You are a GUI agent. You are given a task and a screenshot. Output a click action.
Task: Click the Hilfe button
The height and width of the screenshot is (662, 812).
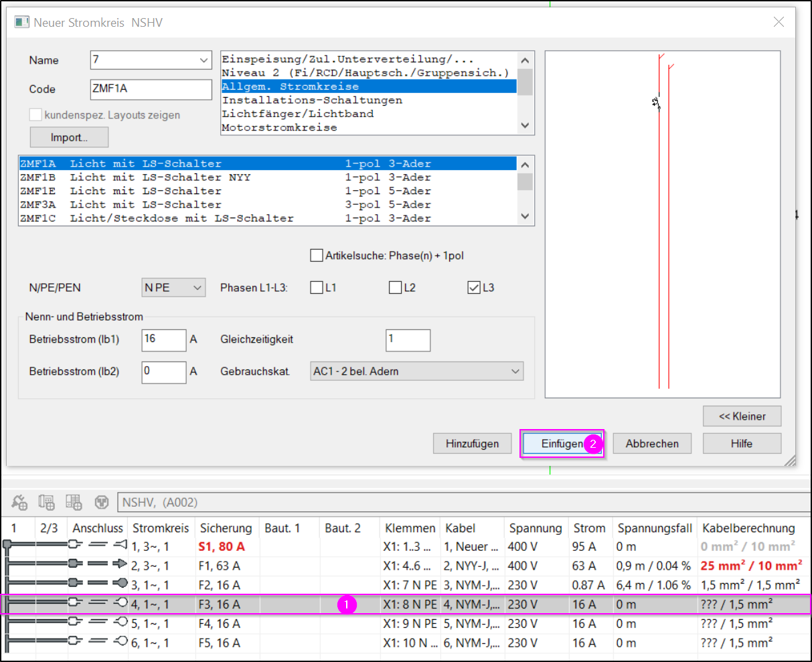[742, 443]
